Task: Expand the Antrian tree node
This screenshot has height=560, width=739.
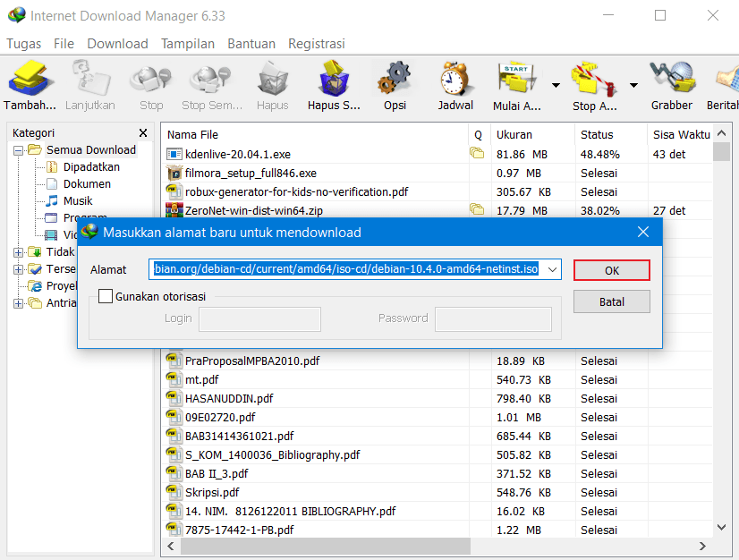Action: click(x=19, y=303)
